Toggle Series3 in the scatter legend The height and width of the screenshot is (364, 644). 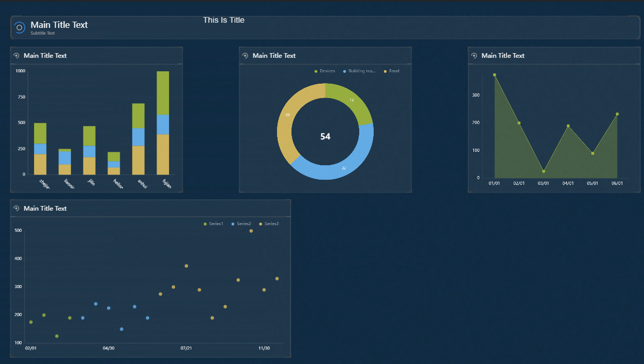coord(269,224)
